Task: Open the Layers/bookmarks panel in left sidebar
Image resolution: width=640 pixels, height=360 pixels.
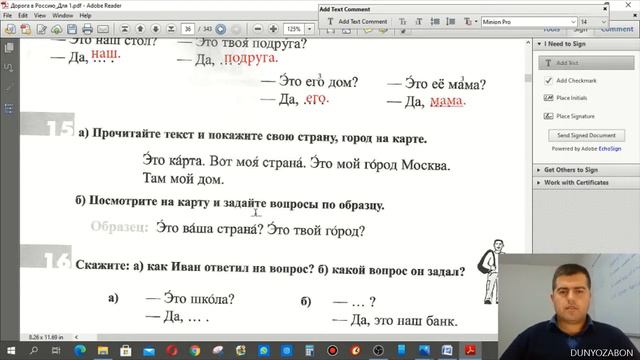Action: [9, 109]
